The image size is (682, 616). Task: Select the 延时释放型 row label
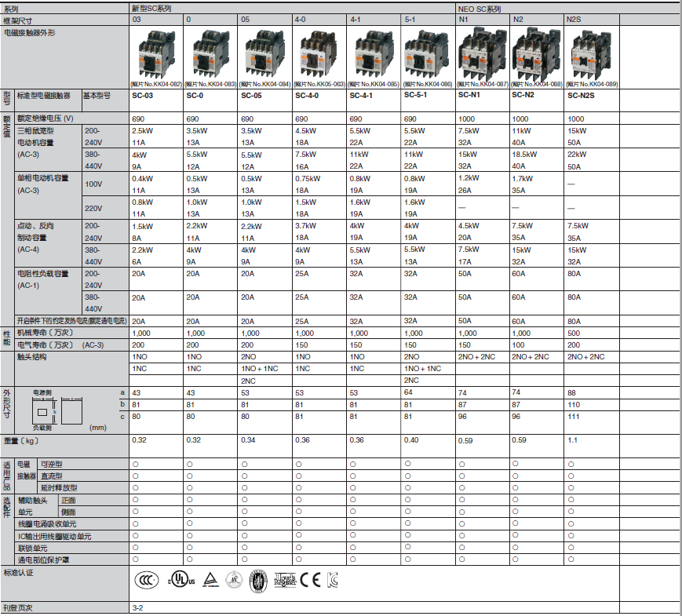click(59, 488)
